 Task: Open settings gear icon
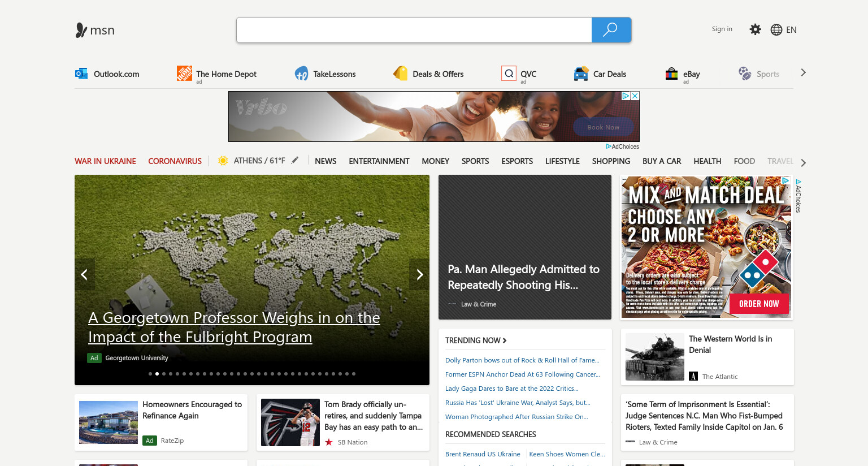click(x=755, y=29)
